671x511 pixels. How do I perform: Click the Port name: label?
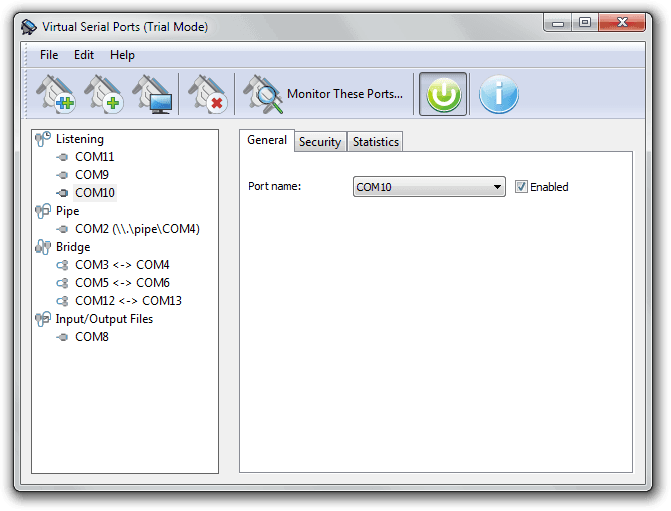point(275,186)
